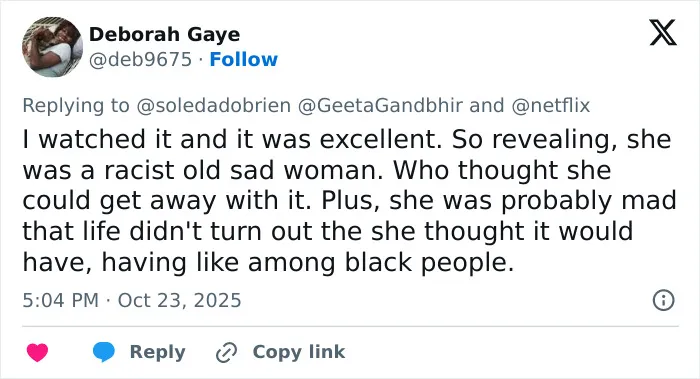Click the 'Replying to' label text
700x379 pixels.
click(x=76, y=106)
